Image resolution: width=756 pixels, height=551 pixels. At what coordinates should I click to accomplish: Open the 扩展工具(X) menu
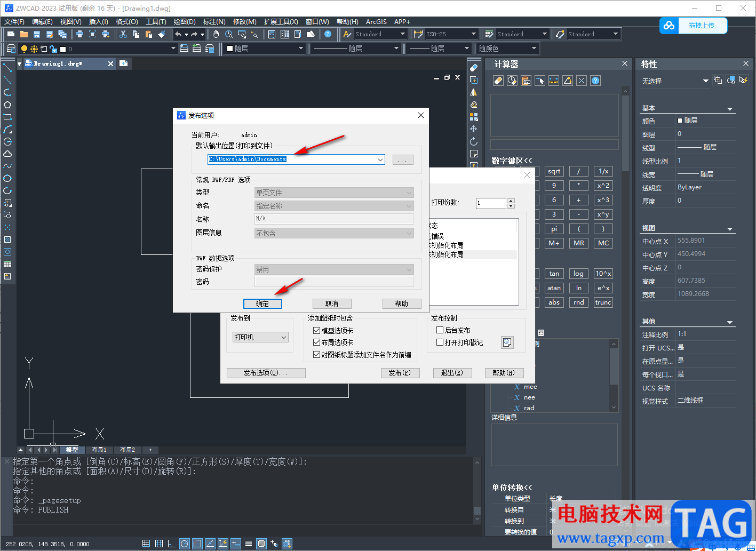pos(281,22)
